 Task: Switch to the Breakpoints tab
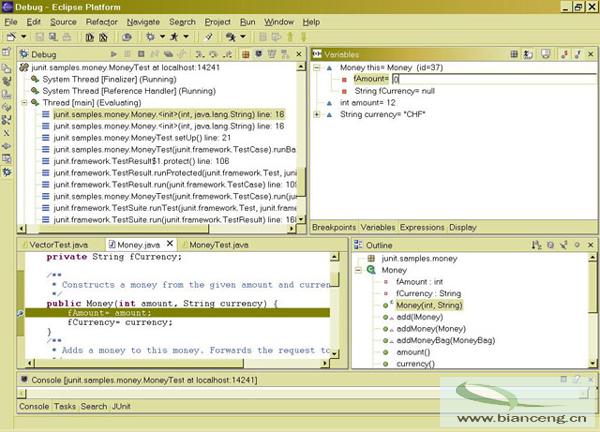(x=334, y=227)
